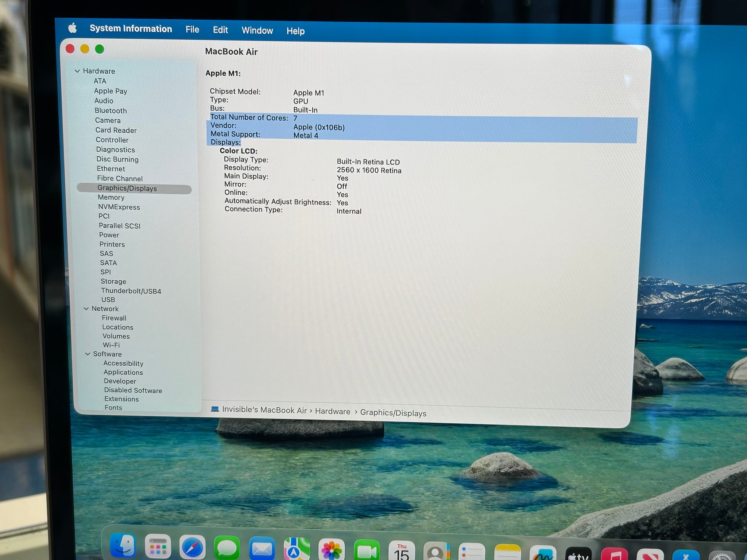Viewport: 747px width, 560px height.
Task: Open the Photos app icon
Action: [x=331, y=551]
